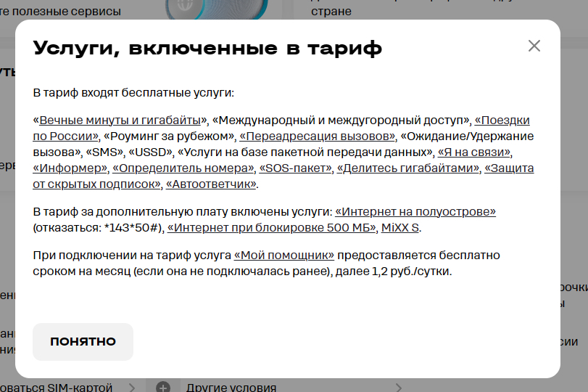
Task: Open the «Мой помощник» link
Action: [284, 256]
